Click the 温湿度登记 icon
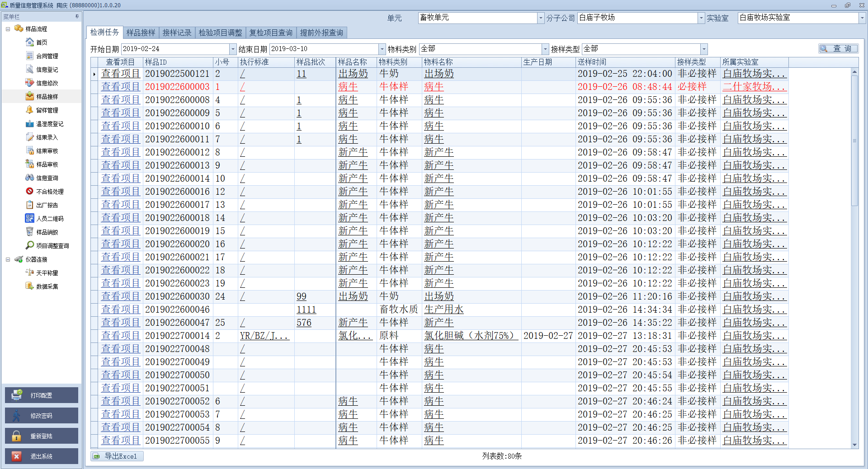 30,123
